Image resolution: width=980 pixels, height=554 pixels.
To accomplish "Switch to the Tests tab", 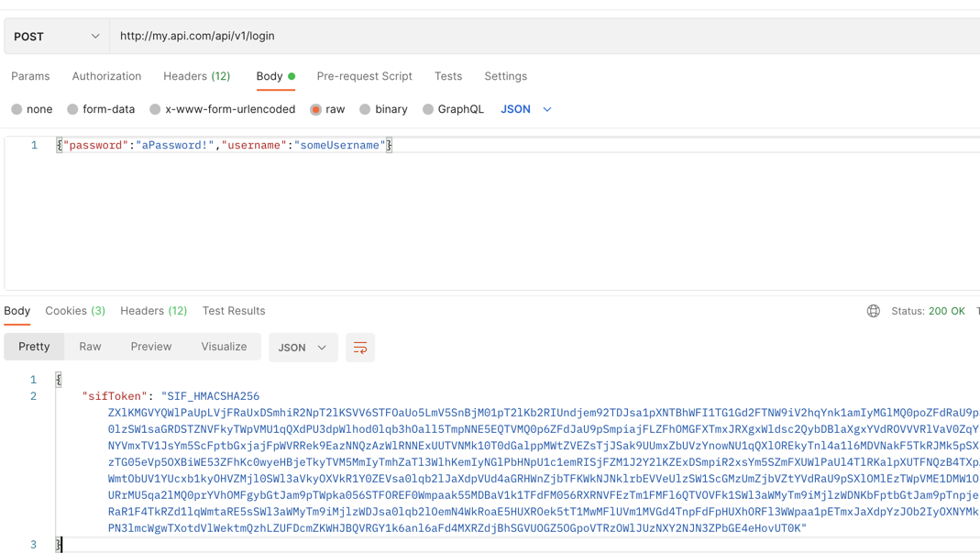I will [448, 76].
